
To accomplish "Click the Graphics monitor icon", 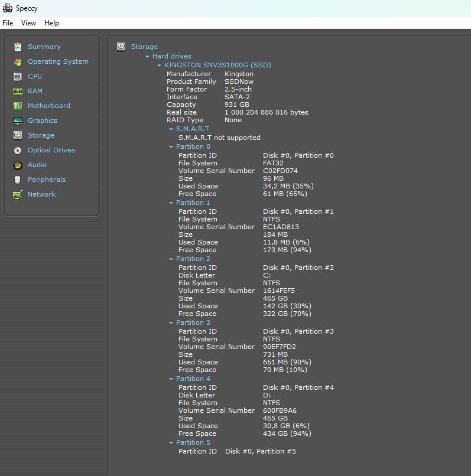I will click(17, 120).
